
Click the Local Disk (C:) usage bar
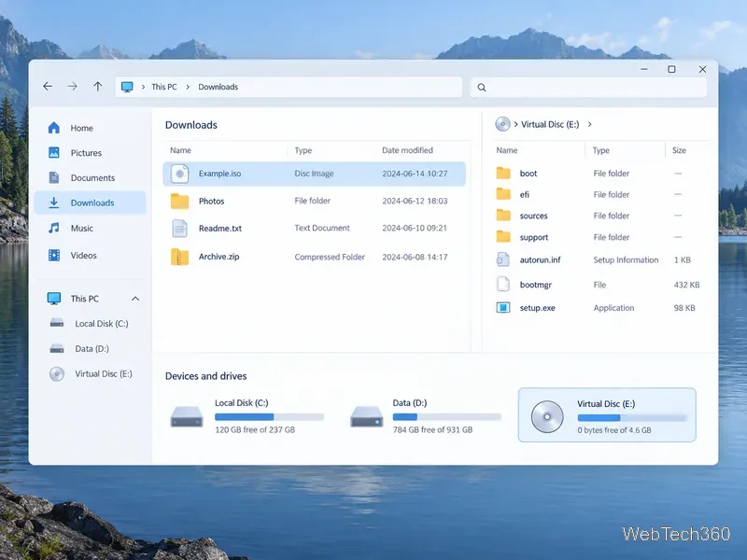click(x=269, y=417)
